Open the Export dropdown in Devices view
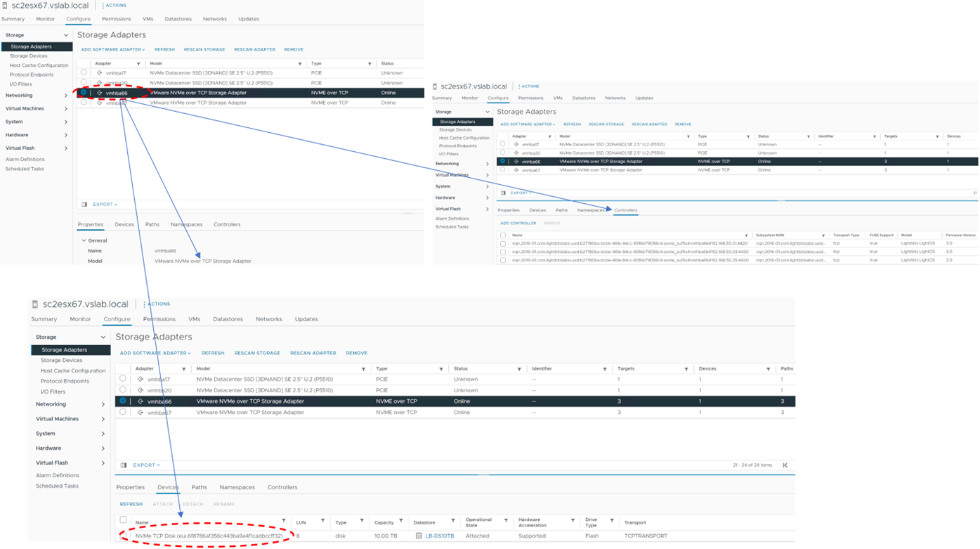The height and width of the screenshot is (549, 980). click(x=146, y=465)
